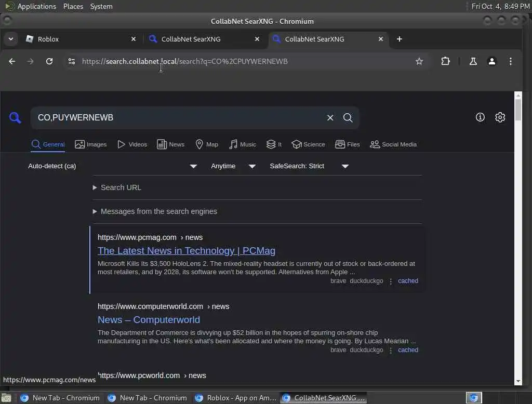Open Chrome Labs flask icon
Viewport: 532px width, 404px height.
(473, 61)
